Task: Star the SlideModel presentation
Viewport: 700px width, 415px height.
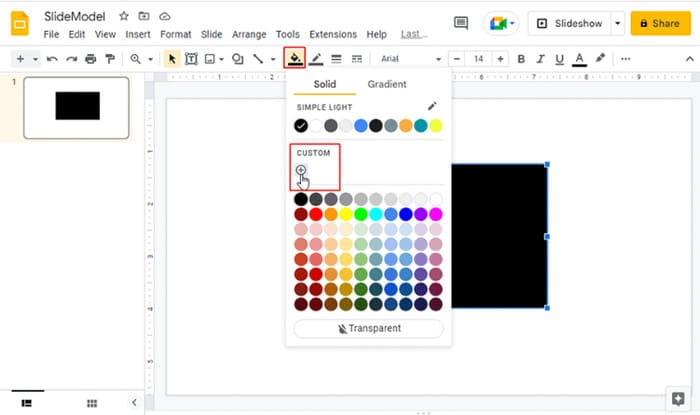Action: point(124,16)
